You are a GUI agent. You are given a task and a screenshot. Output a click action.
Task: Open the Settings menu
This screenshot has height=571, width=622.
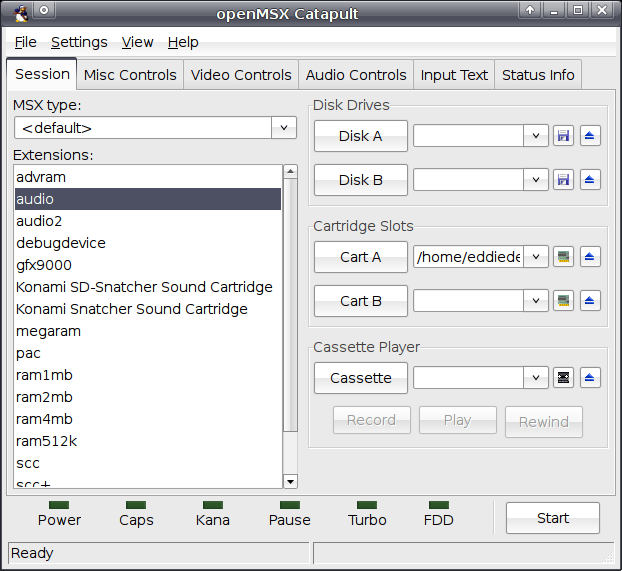tap(79, 42)
